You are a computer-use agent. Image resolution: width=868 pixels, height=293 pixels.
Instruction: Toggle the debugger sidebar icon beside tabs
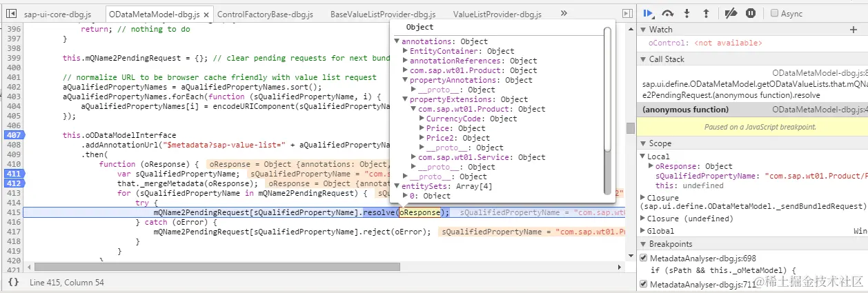(x=627, y=13)
